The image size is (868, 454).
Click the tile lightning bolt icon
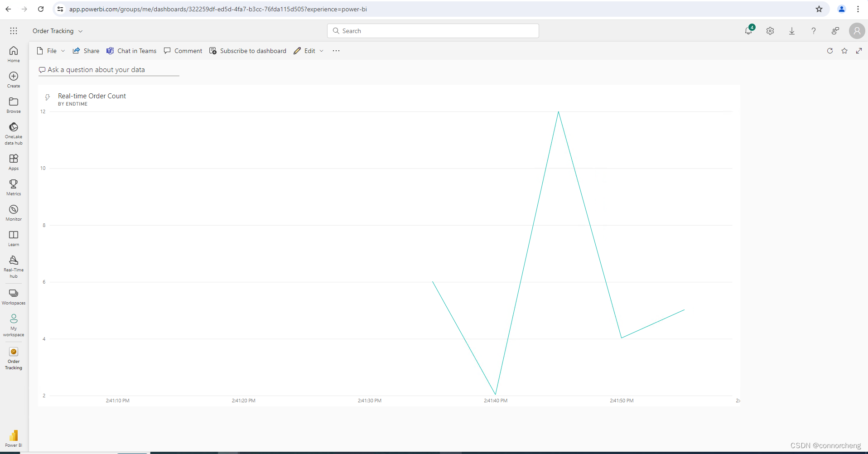point(47,97)
